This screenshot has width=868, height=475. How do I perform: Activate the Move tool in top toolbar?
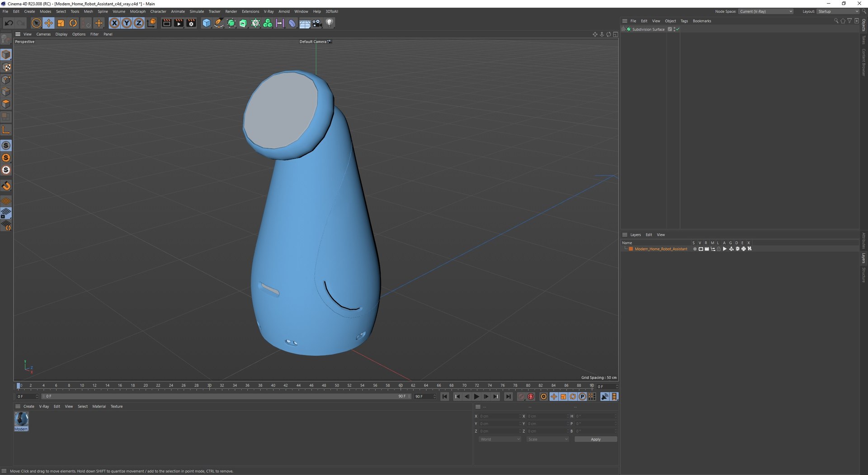tap(48, 23)
